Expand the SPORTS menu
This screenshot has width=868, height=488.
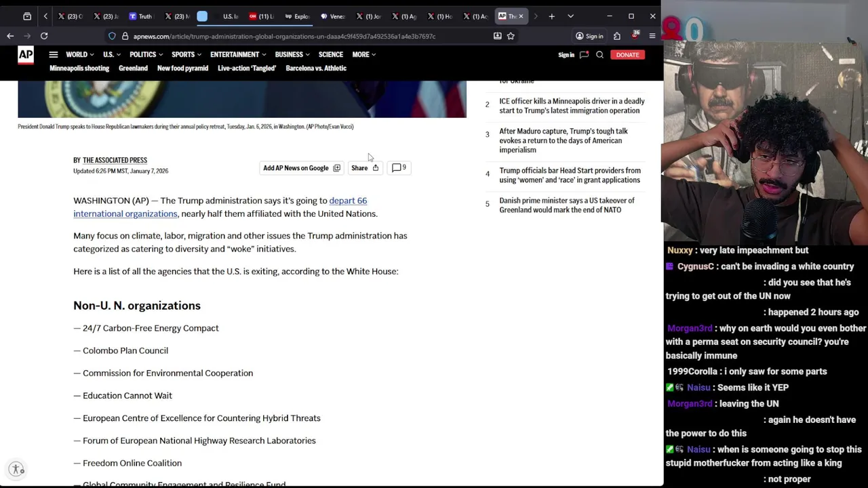click(186, 55)
